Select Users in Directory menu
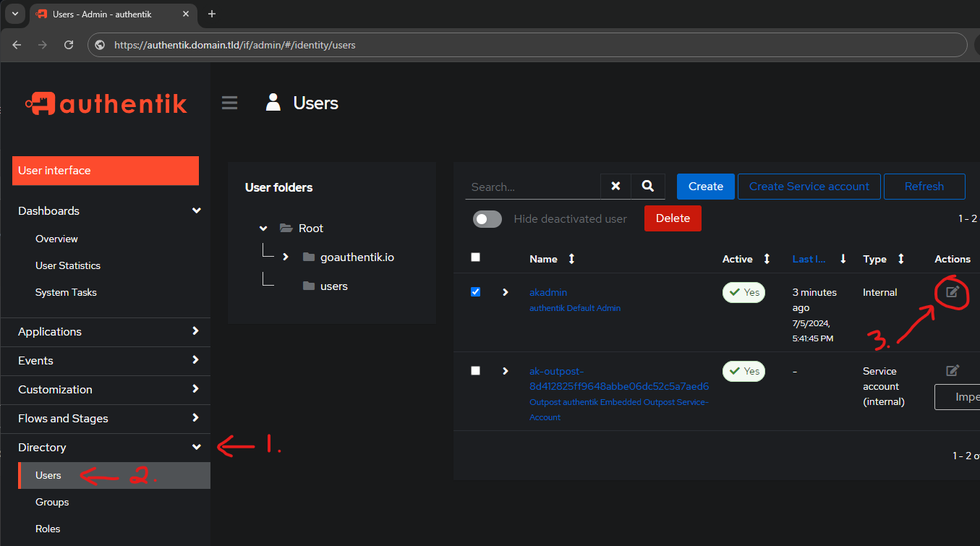This screenshot has height=546, width=980. coord(114,475)
